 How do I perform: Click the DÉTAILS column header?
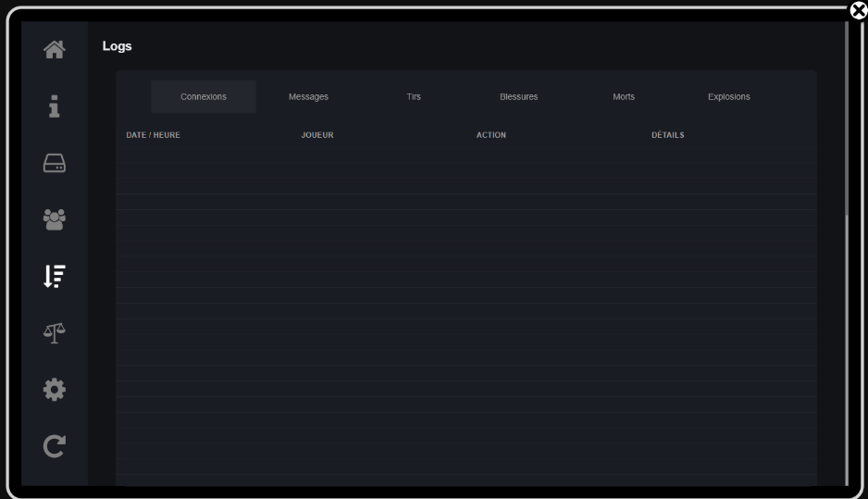click(x=668, y=135)
